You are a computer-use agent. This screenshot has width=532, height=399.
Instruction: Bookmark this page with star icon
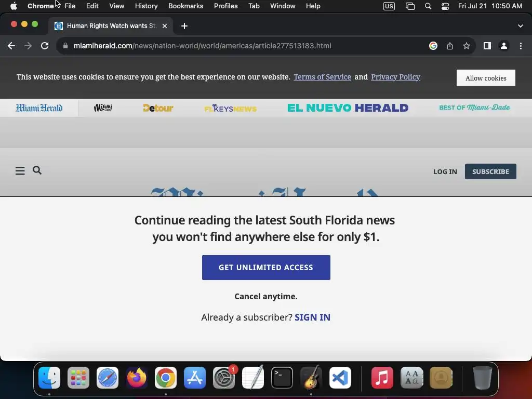point(467,46)
